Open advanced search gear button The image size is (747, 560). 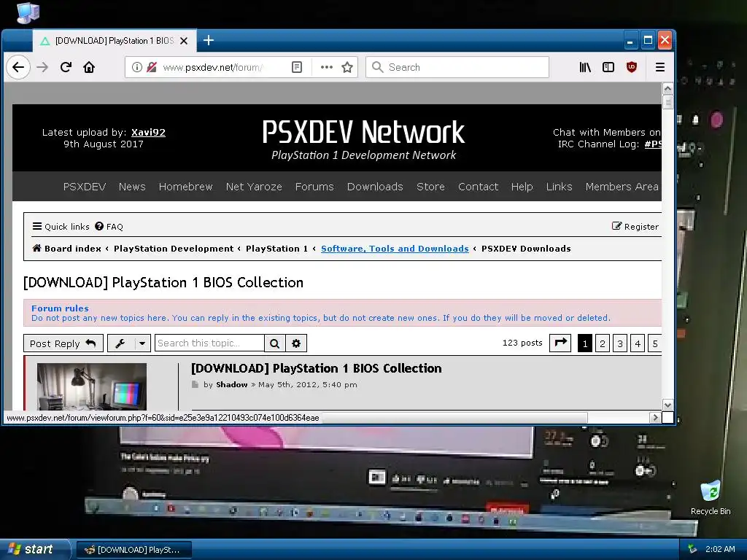pyautogui.click(x=296, y=343)
